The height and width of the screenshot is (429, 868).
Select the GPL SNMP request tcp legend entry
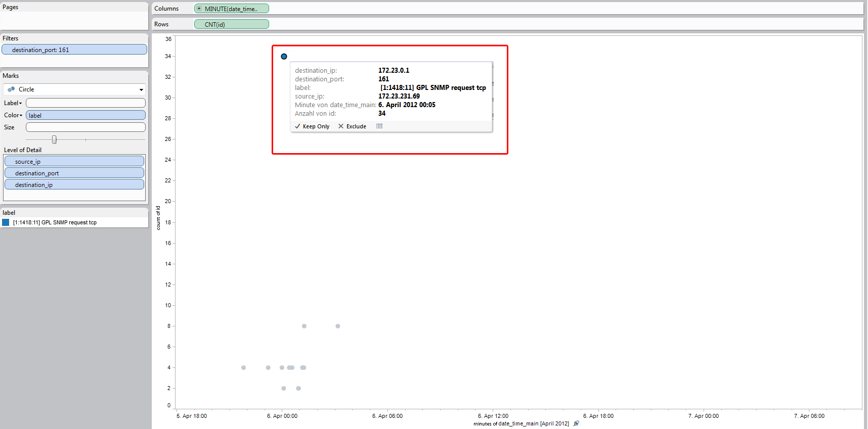pyautogui.click(x=55, y=222)
